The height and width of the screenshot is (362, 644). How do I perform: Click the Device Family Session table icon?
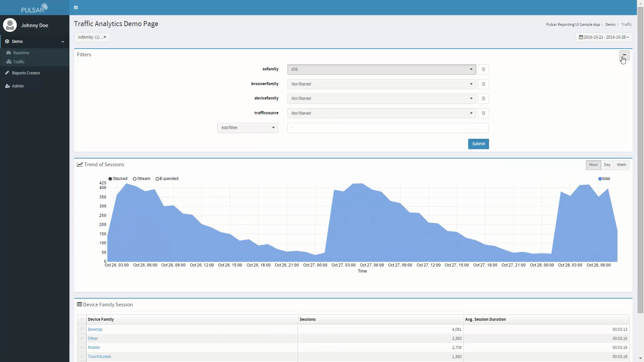tap(79, 305)
